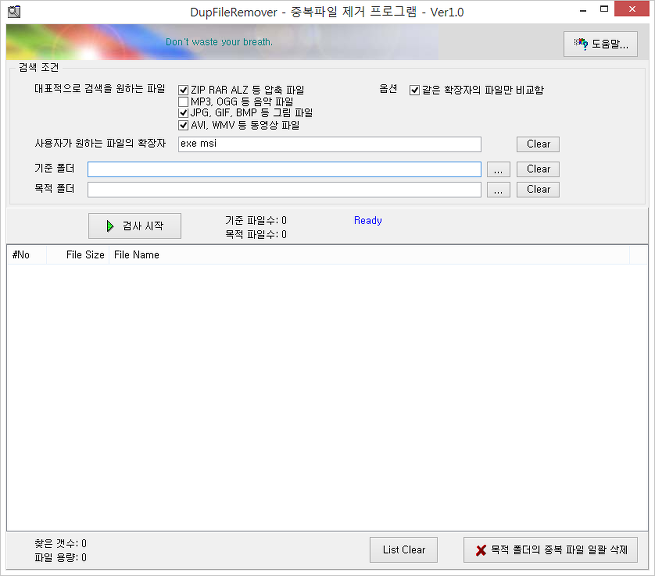Image resolution: width=655 pixels, height=576 pixels.
Task: Click the DupFileRemover app icon in title bar
Action: click(14, 12)
